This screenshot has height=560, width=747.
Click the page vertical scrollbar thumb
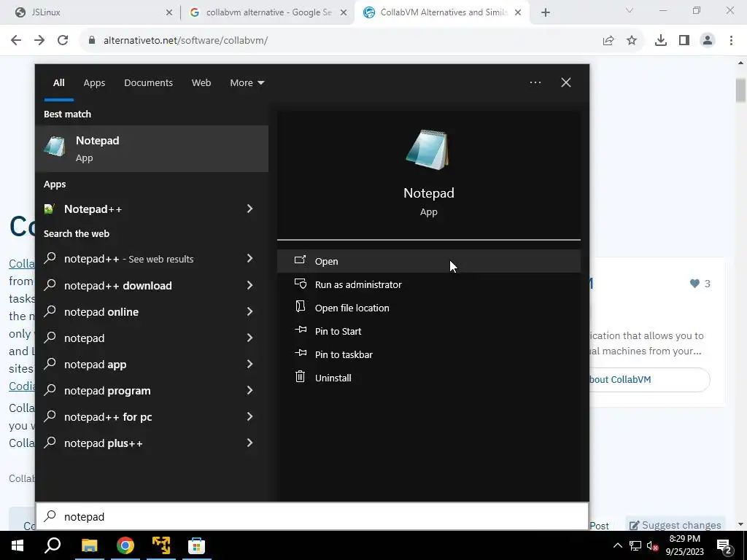tap(740, 90)
